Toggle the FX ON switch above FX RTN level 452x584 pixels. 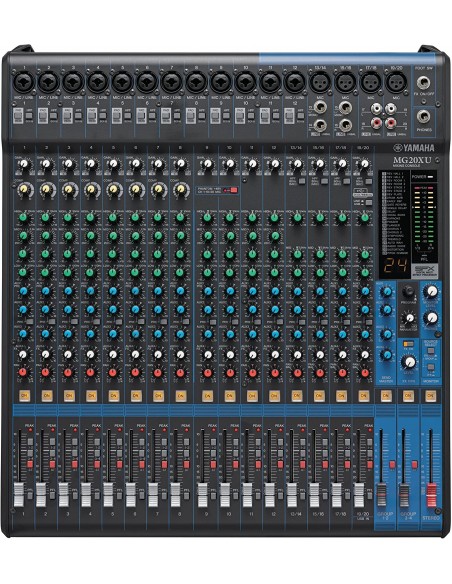pyautogui.click(x=408, y=344)
